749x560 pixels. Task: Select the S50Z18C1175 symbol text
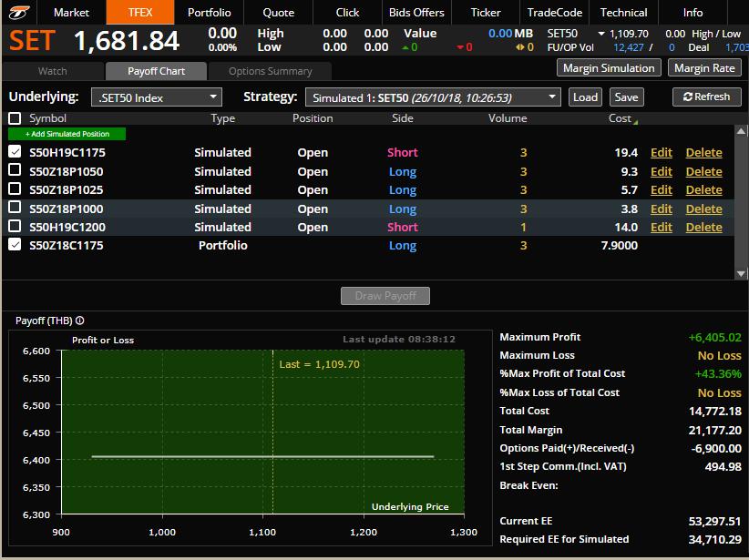pos(66,245)
